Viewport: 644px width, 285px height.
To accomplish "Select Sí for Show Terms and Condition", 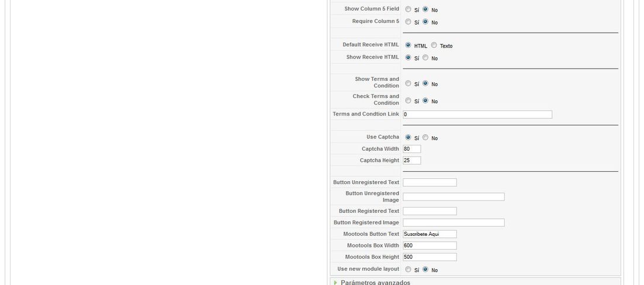I will [x=408, y=83].
